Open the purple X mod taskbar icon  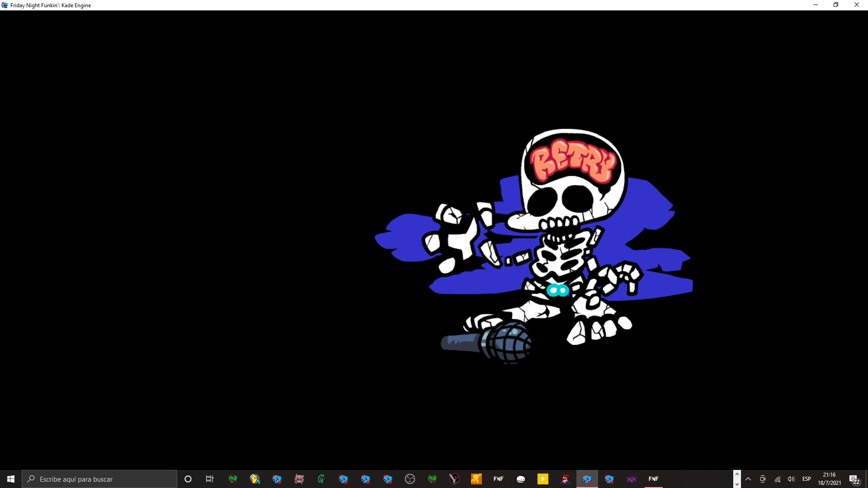tap(632, 479)
